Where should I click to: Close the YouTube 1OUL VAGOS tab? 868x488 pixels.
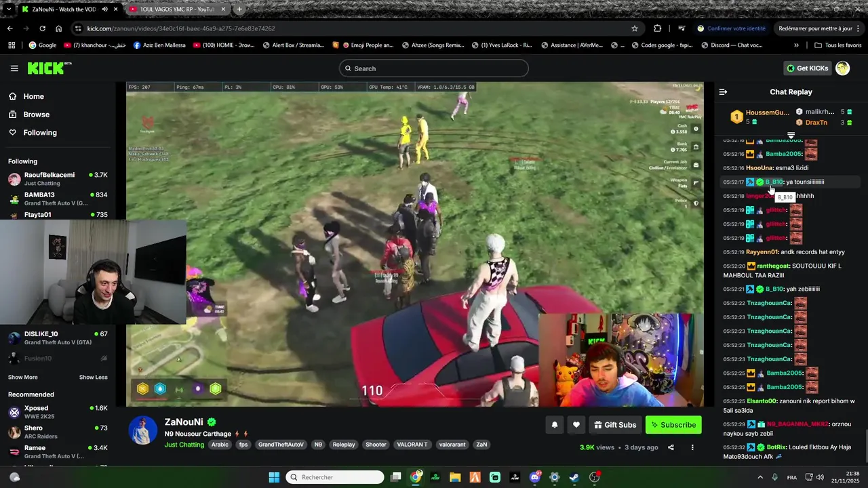point(223,9)
